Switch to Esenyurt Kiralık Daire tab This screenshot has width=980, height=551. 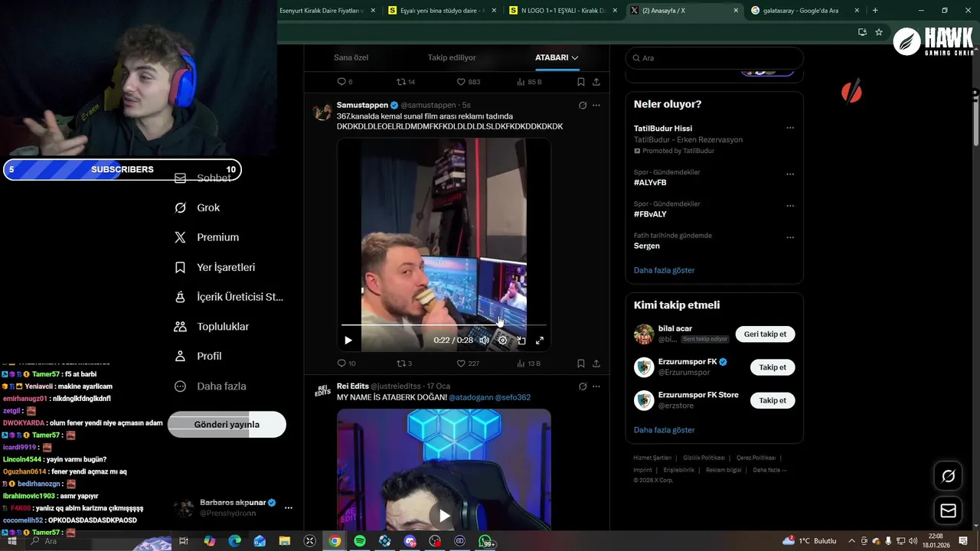328,11
